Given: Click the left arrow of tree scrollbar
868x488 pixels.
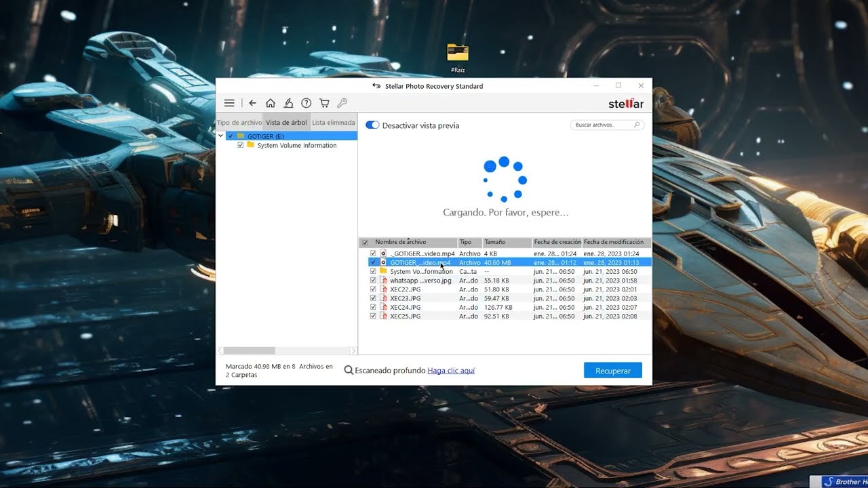Looking at the screenshot, I should tap(219, 350).
